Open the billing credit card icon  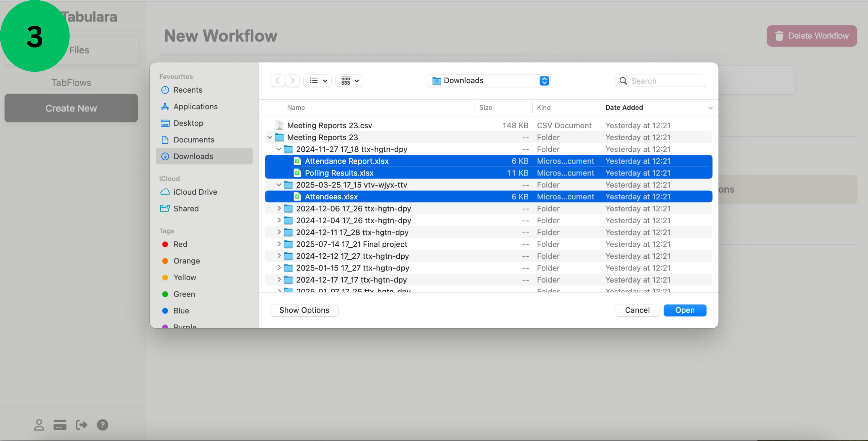60,425
